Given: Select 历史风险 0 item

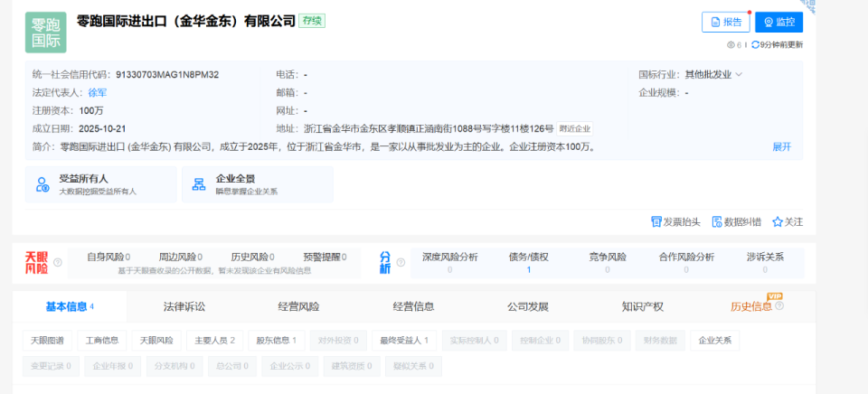Looking at the screenshot, I should (x=252, y=257).
